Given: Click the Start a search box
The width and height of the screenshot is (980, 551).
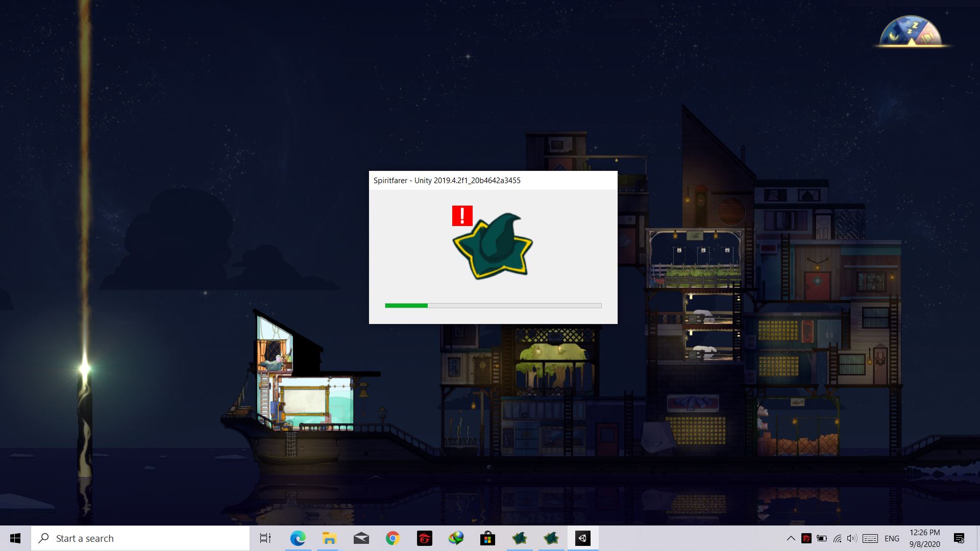Looking at the screenshot, I should pyautogui.click(x=140, y=538).
